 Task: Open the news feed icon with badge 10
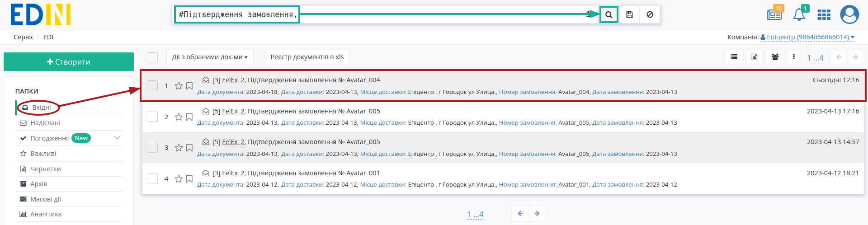[774, 14]
